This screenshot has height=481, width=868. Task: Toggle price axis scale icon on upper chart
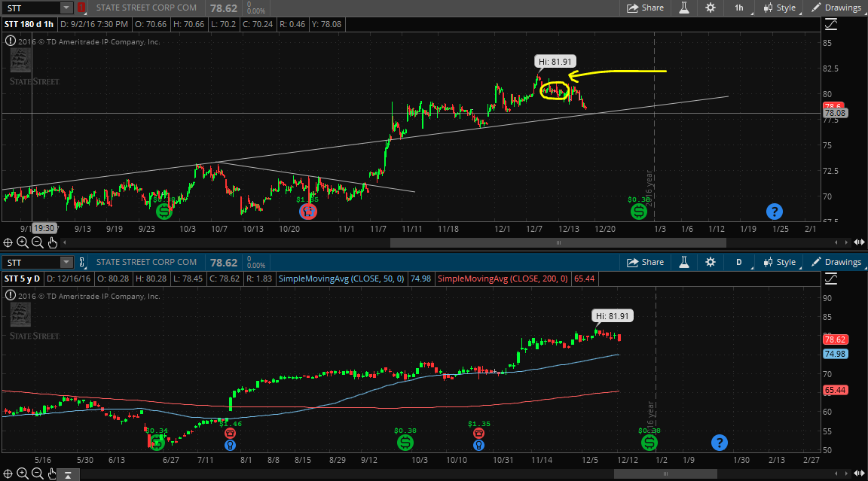click(831, 24)
